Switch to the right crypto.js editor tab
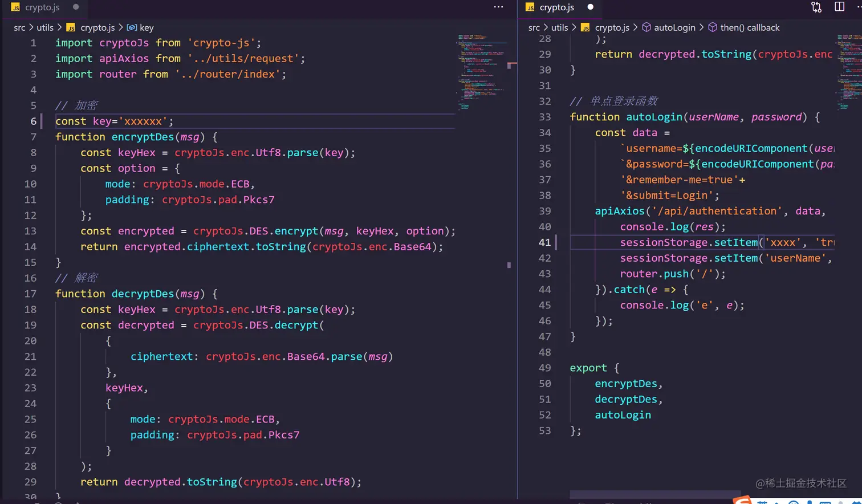This screenshot has height=504, width=862. (558, 7)
